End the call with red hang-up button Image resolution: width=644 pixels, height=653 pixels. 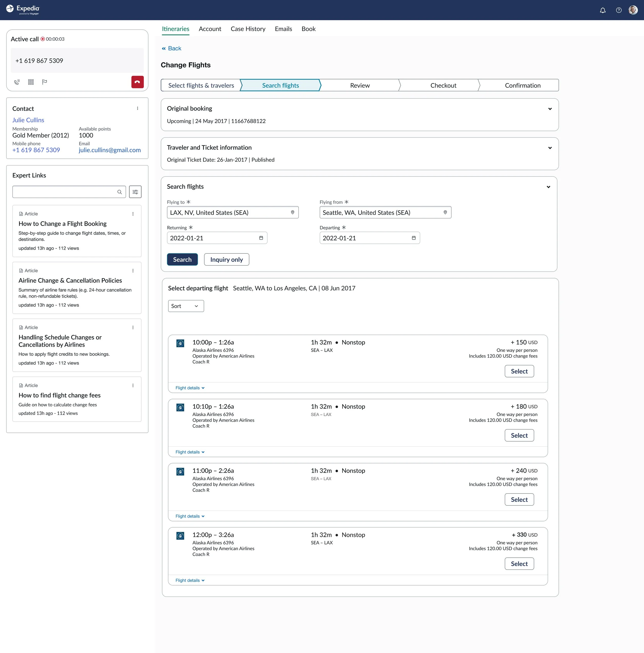pyautogui.click(x=137, y=82)
